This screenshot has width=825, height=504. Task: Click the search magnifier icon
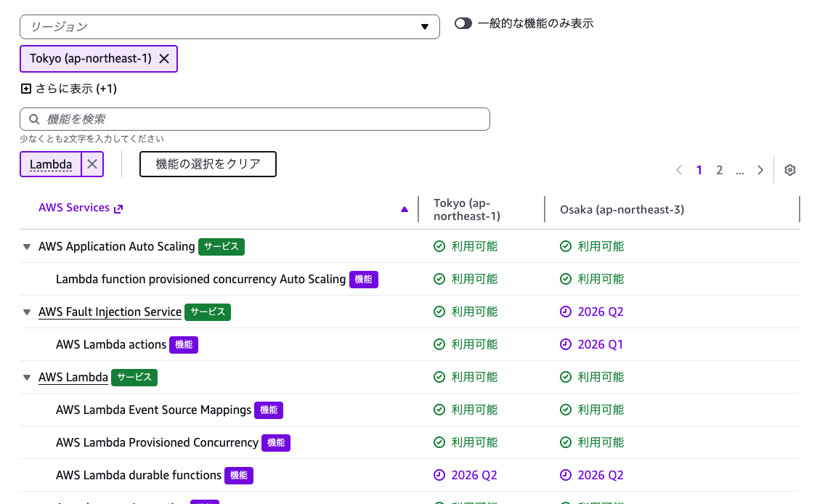33,119
